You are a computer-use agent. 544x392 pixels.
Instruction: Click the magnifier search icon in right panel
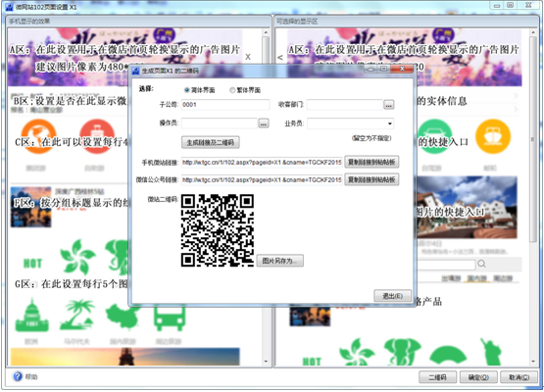point(481,264)
